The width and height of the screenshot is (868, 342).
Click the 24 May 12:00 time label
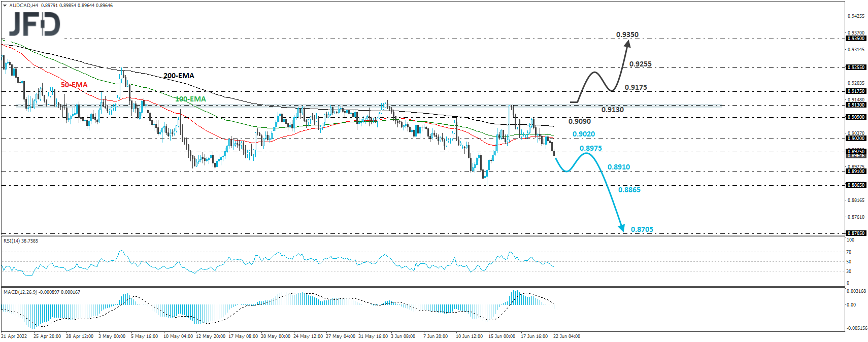click(x=308, y=336)
